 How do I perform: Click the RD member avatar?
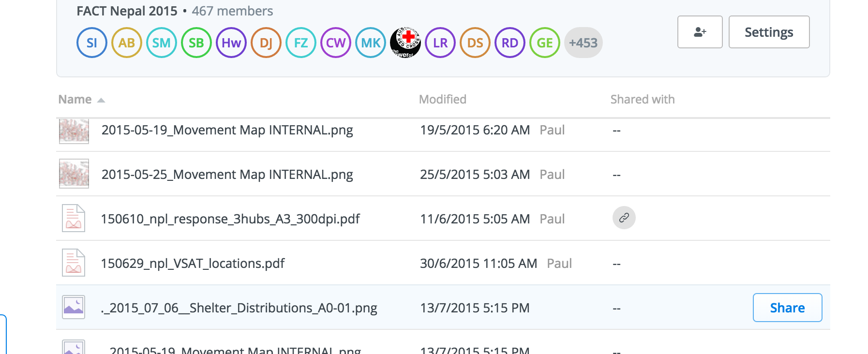pos(510,43)
